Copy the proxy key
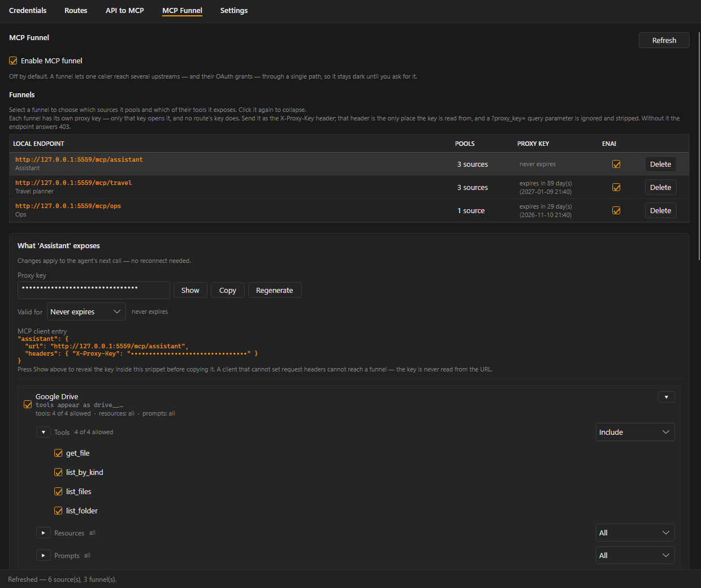The image size is (701, 588). [228, 290]
